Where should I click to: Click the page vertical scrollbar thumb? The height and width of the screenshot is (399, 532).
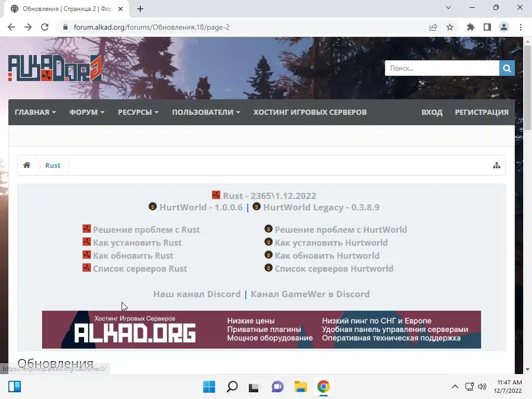(527, 87)
